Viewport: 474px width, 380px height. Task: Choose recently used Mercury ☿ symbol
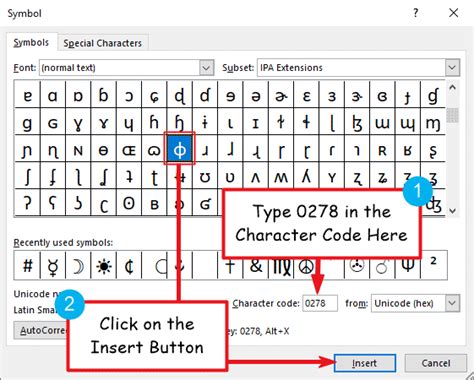click(53, 266)
